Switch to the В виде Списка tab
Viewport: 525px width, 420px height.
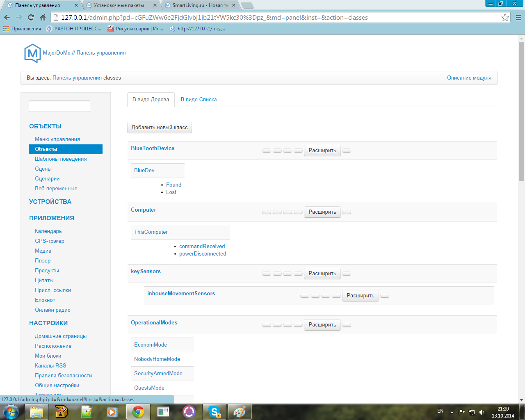[x=199, y=100]
